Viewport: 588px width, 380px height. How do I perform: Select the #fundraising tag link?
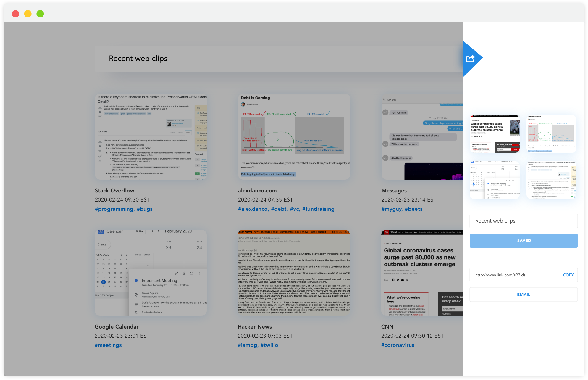point(318,209)
